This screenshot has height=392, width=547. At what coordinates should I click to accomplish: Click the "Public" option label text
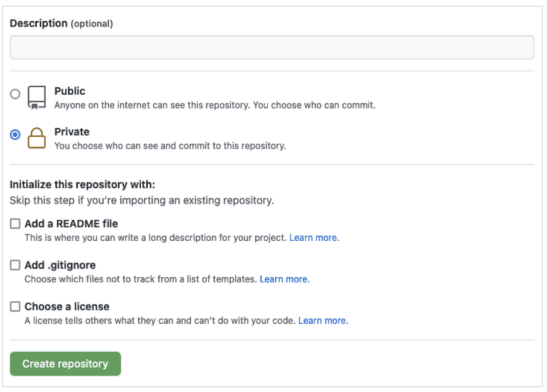pos(70,91)
